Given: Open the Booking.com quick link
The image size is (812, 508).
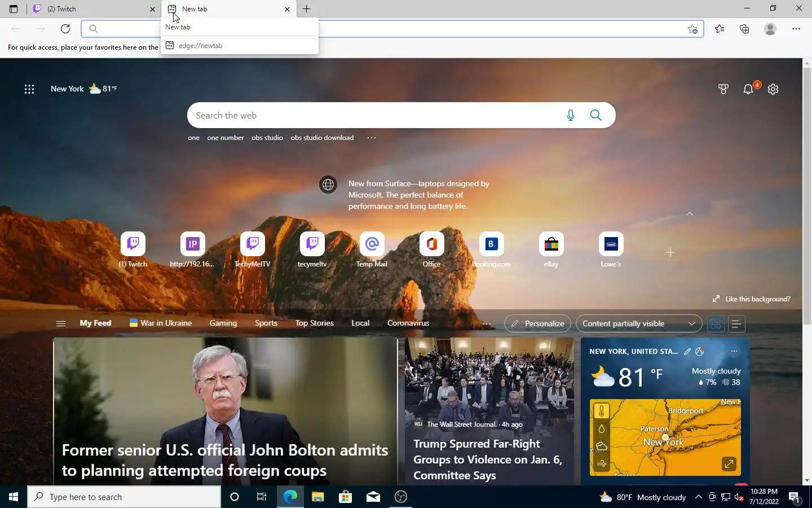Looking at the screenshot, I should pyautogui.click(x=491, y=249).
